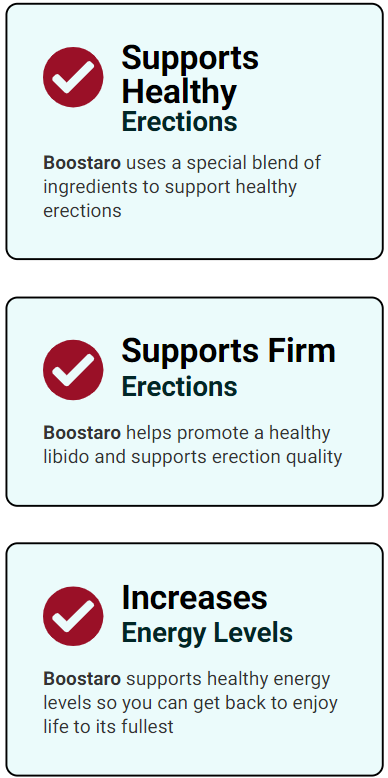Click the 'Erections' subheading in first card

point(179,122)
